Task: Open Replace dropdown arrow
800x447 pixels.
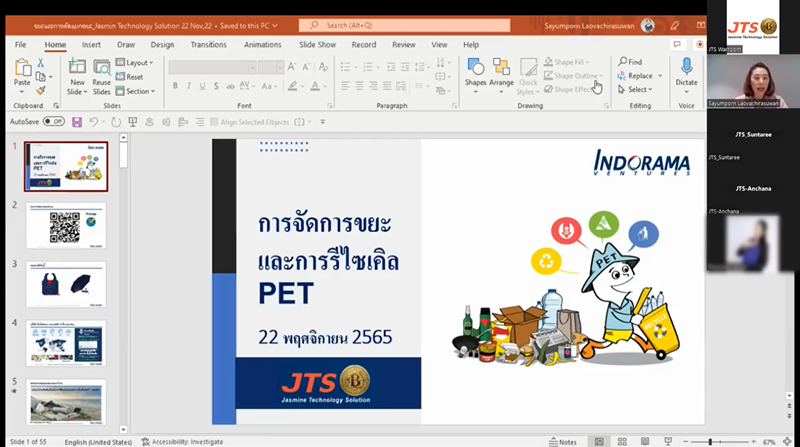Action: pos(660,76)
